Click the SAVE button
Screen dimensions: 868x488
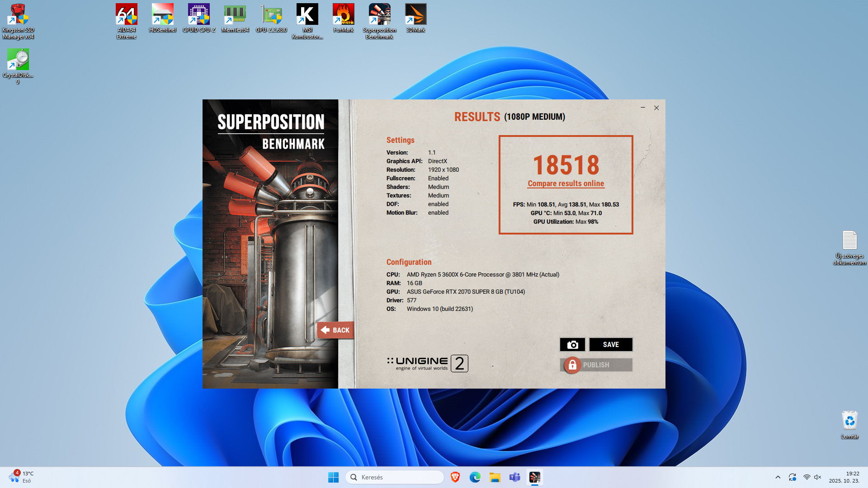(611, 345)
